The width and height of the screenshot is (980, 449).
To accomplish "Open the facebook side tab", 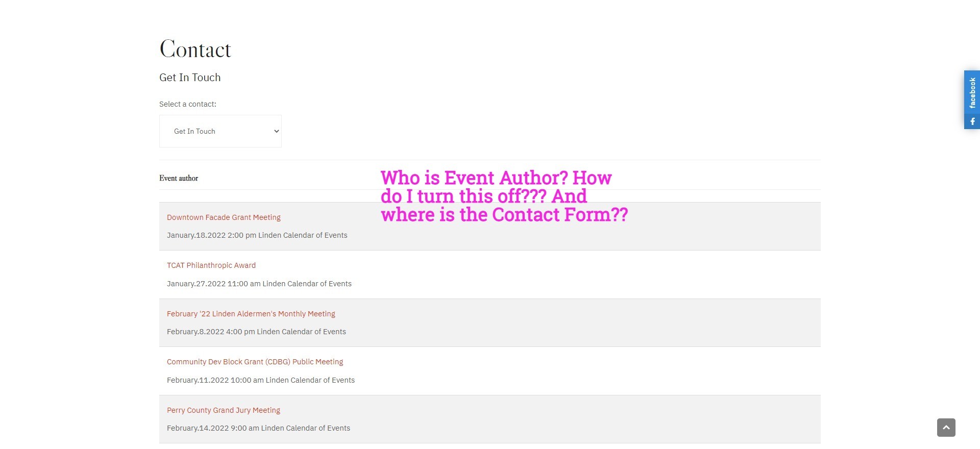I will pos(972,93).
